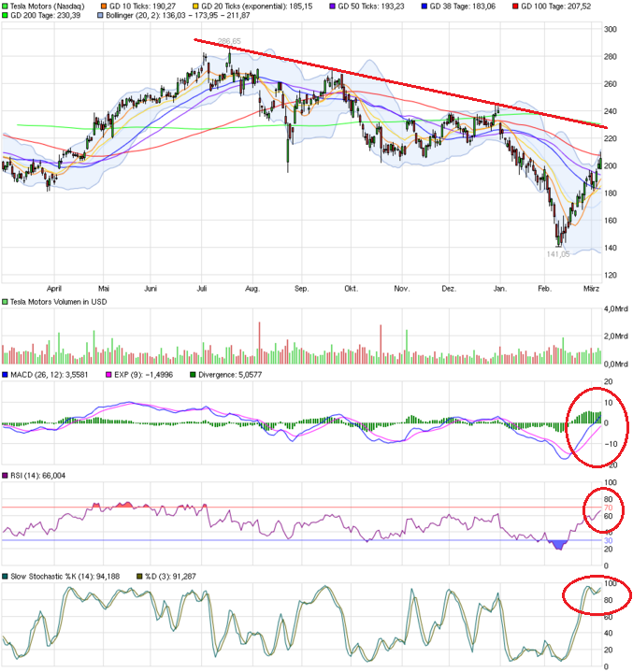Click the blue GD 38 Tage legend swatch
The image size is (633, 672).
[424, 7]
